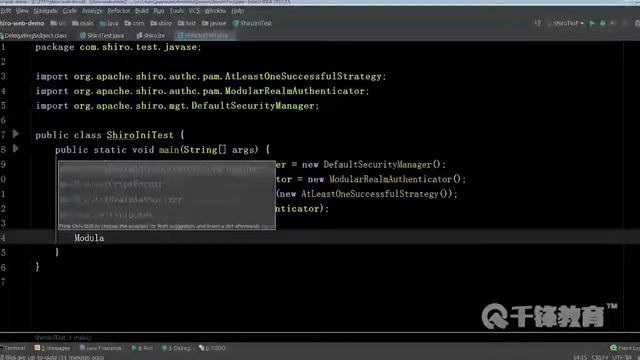Click 'new DefaultSecurityManager()' expression

371,164
